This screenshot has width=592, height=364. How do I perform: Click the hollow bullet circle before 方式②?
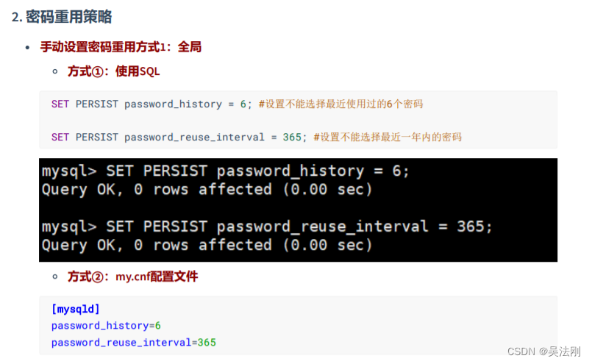pyautogui.click(x=55, y=276)
